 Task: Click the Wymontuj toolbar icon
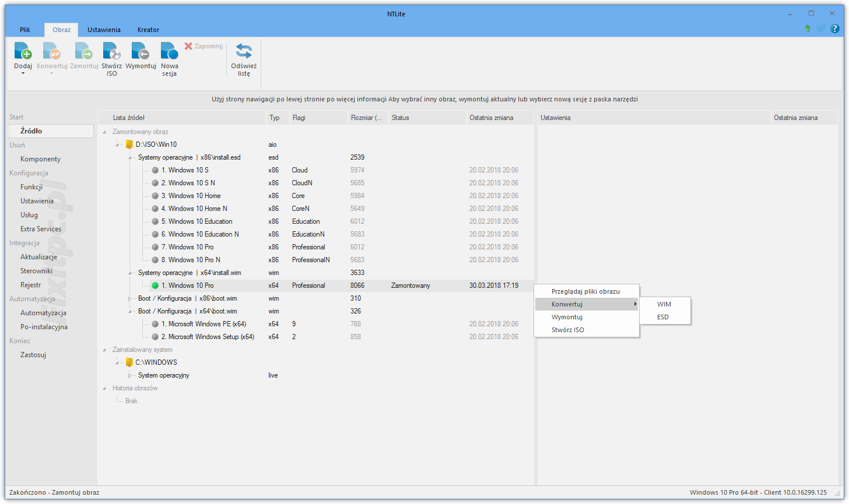coord(141,51)
